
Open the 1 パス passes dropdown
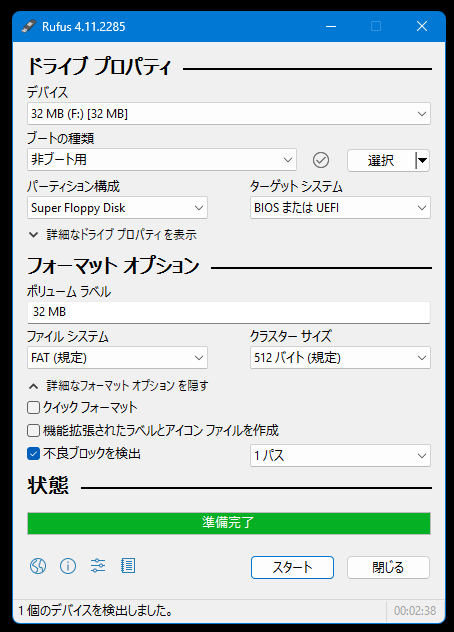(x=340, y=455)
